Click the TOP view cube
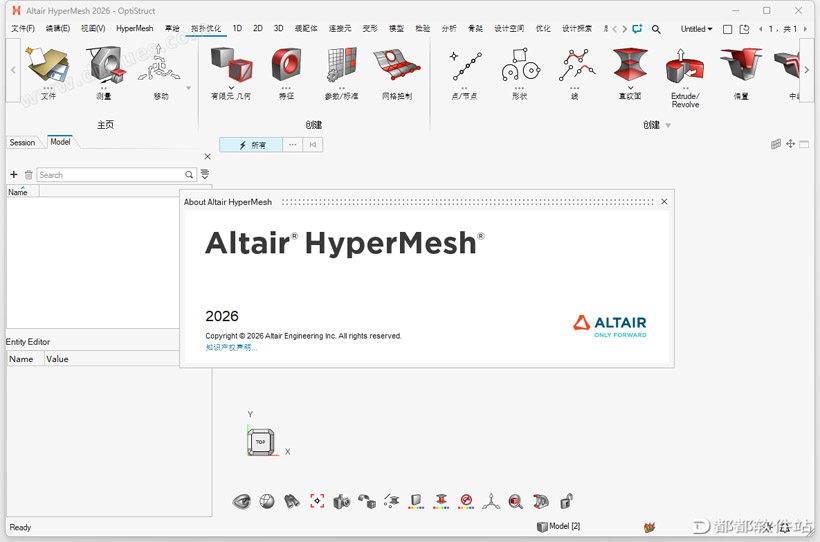 260,442
